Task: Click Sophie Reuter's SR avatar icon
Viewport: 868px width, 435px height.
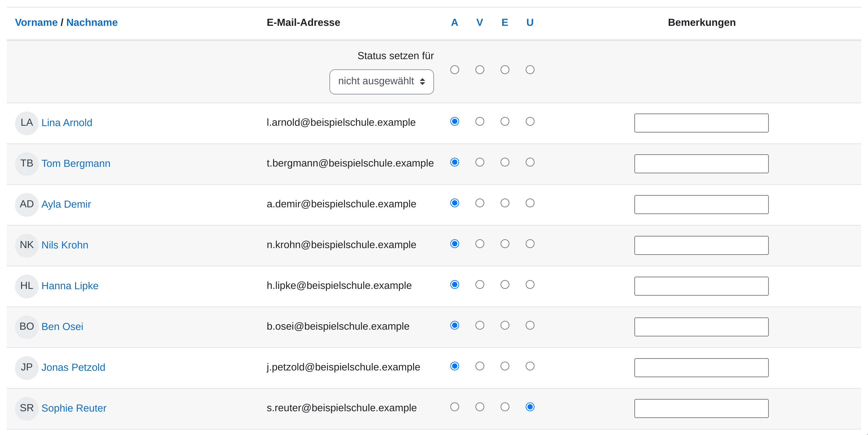Action: (x=26, y=408)
